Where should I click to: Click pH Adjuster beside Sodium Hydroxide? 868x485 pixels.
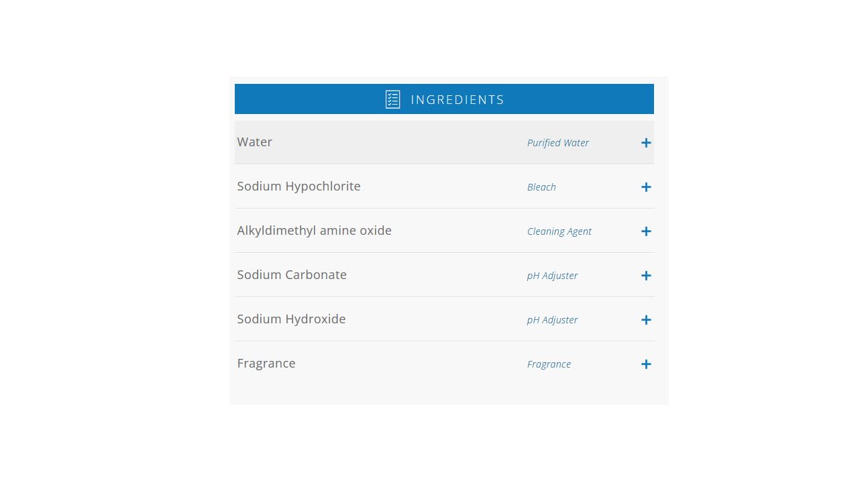tap(552, 320)
